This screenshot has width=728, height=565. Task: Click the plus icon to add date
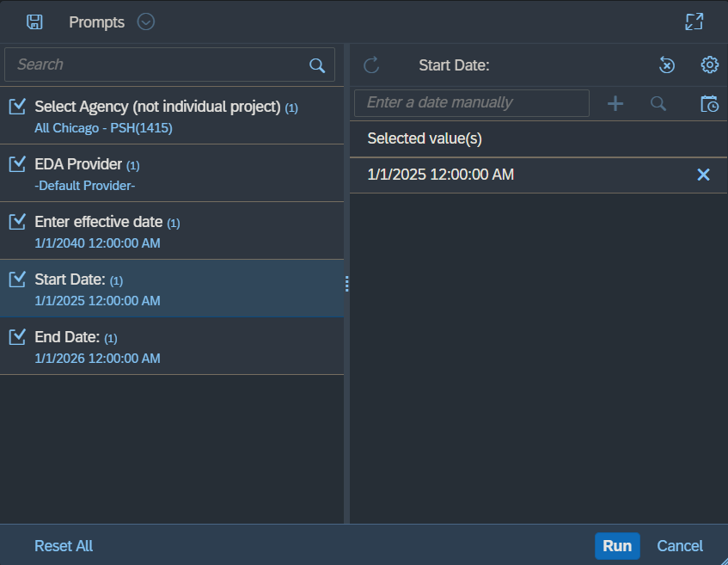pos(615,103)
